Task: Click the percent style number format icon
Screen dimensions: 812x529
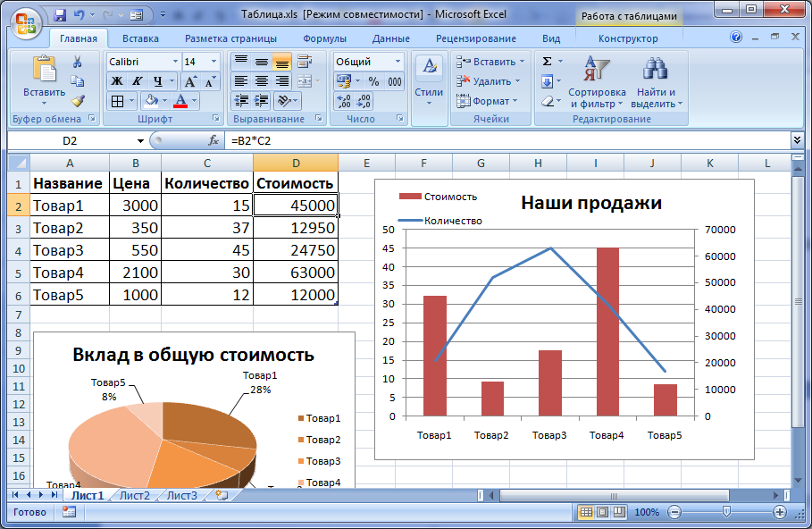Action: 373,81
